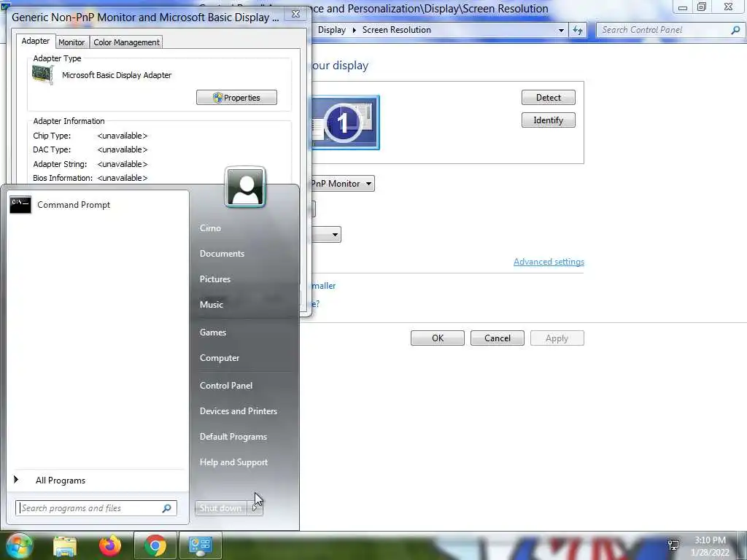Click the Identify button
Screen dimensions: 747x560
549,120
